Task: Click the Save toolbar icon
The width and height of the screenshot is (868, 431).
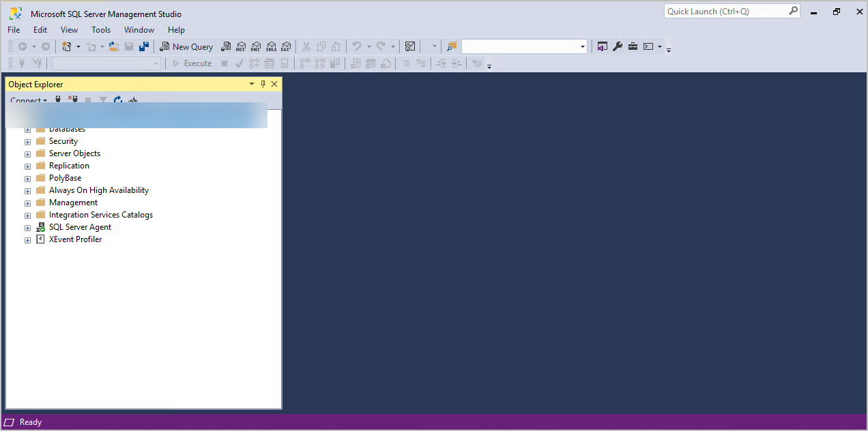Action: pos(130,46)
